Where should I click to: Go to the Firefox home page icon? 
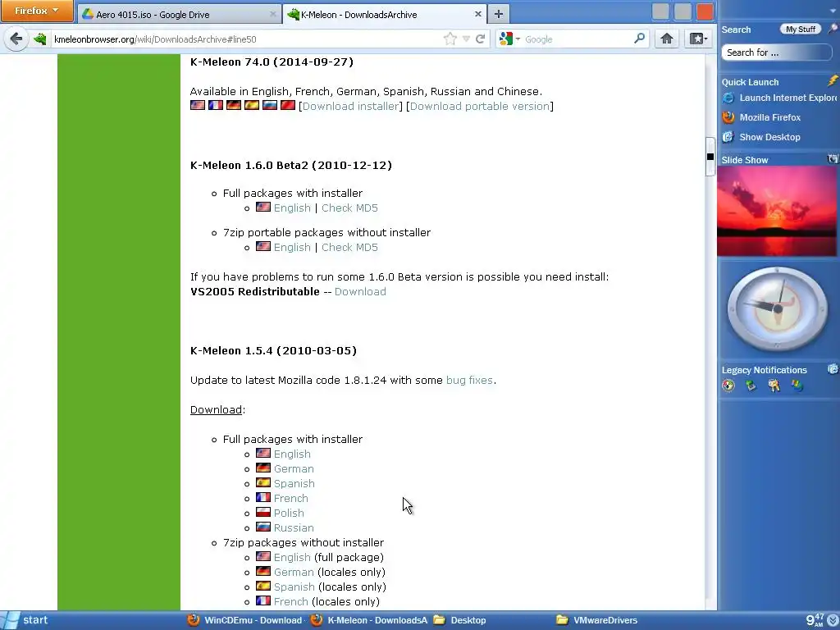(x=666, y=39)
